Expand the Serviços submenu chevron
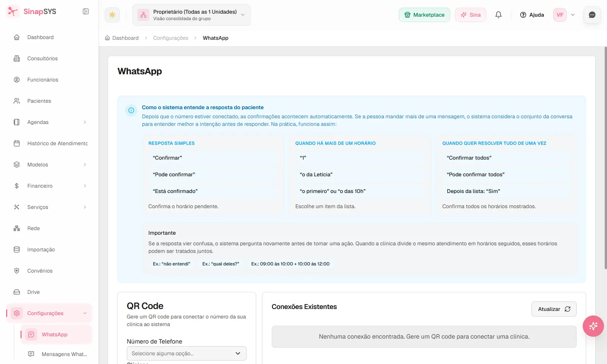The height and width of the screenshot is (364, 607). [85, 207]
